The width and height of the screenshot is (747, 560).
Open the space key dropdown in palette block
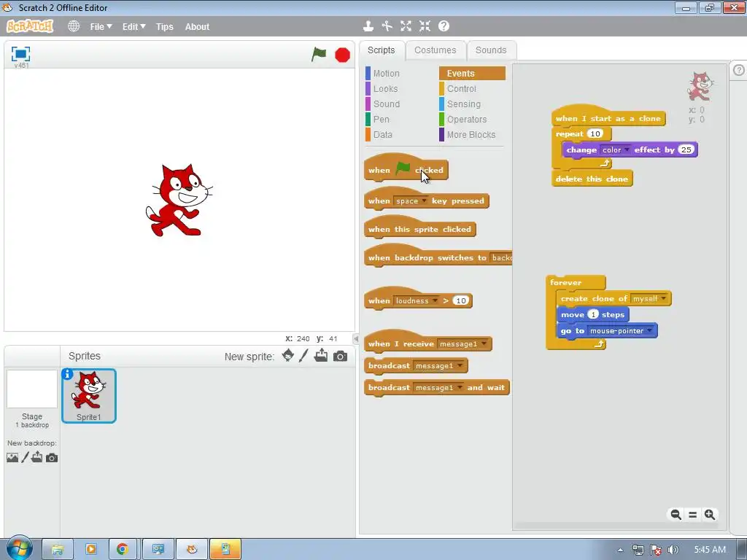411,201
